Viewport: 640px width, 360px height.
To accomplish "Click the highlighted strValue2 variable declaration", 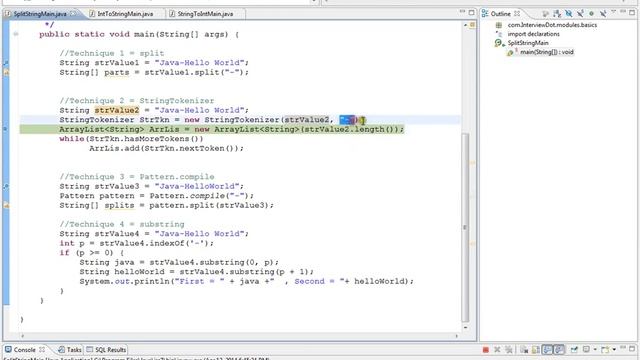I will pos(117,110).
